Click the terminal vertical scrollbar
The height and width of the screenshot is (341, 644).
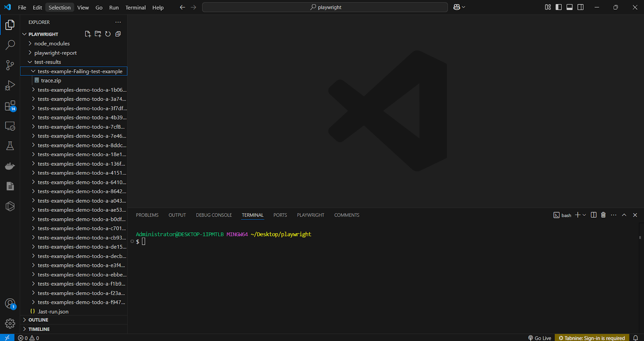click(x=640, y=238)
